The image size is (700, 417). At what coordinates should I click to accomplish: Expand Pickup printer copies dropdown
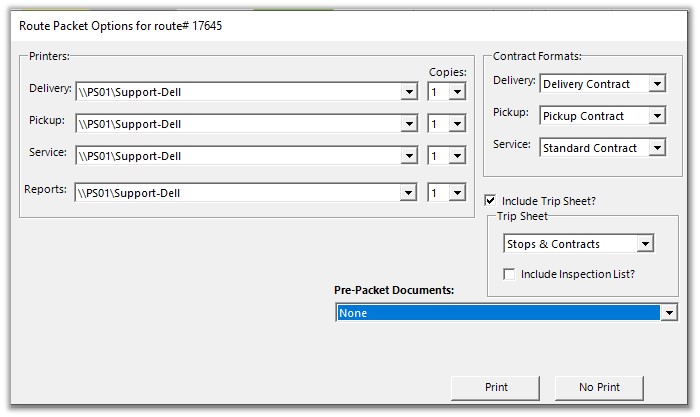click(457, 124)
